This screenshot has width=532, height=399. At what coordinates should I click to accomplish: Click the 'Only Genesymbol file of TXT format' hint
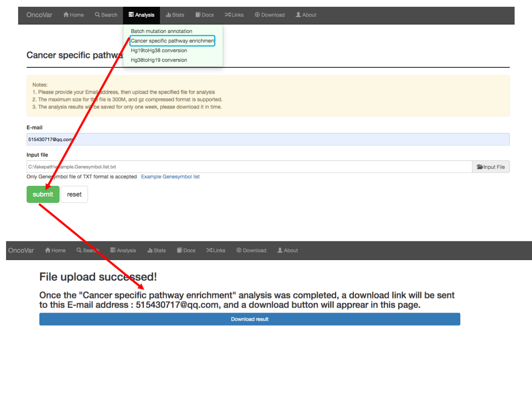pos(82,177)
